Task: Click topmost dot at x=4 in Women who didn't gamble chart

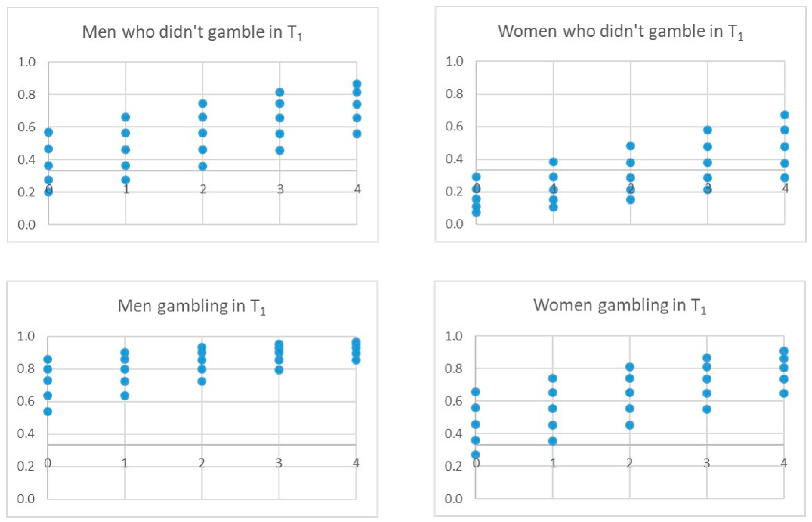Action: coord(785,115)
